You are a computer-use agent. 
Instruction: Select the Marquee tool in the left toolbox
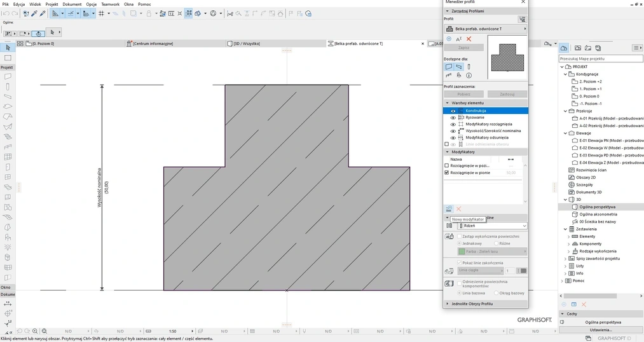pos(8,58)
